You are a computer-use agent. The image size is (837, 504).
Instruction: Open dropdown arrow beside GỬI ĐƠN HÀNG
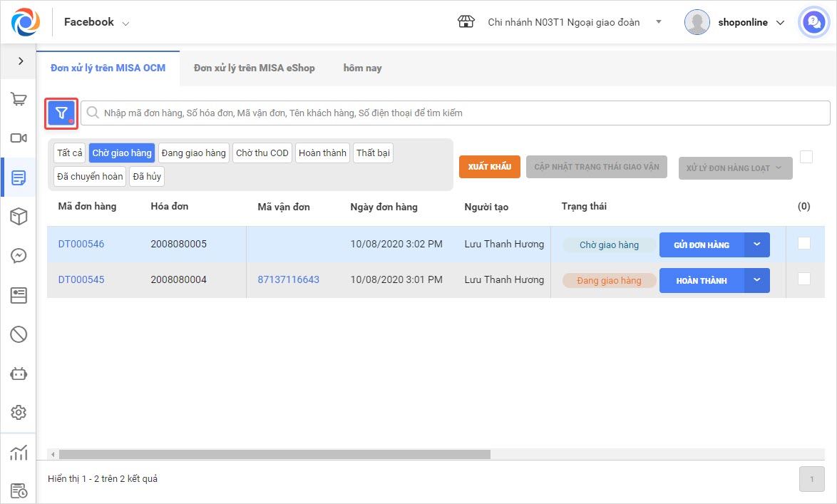pyautogui.click(x=757, y=245)
